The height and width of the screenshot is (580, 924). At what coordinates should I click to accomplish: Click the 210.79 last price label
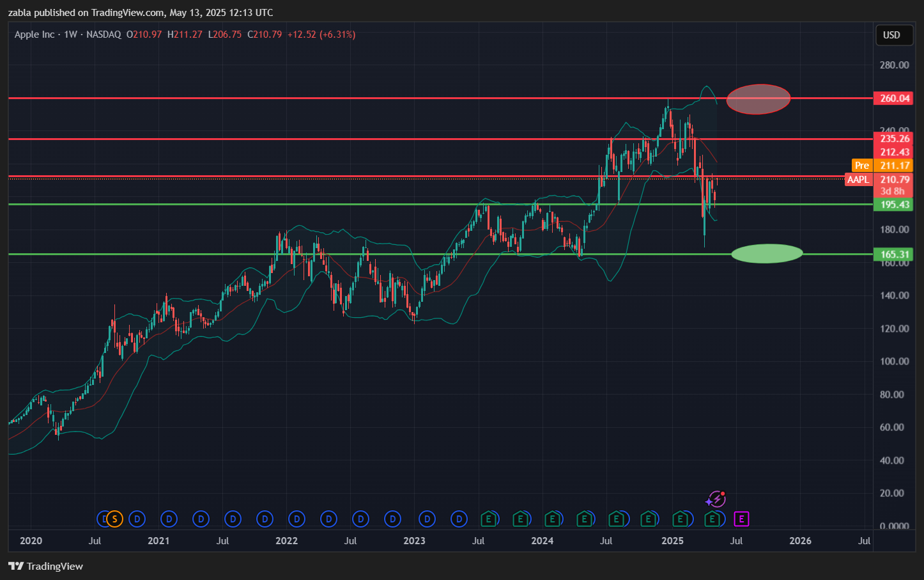[x=895, y=180]
